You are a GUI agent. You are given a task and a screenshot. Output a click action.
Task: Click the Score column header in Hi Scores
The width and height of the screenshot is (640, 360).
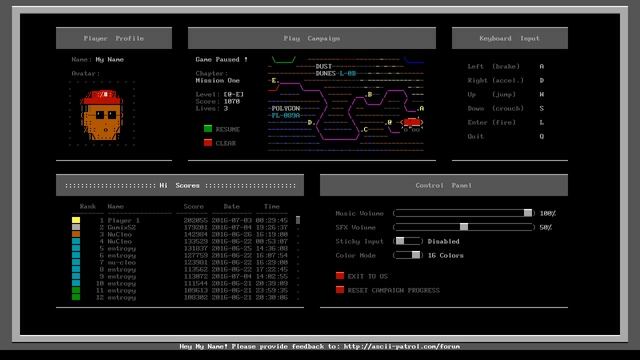pos(193,207)
